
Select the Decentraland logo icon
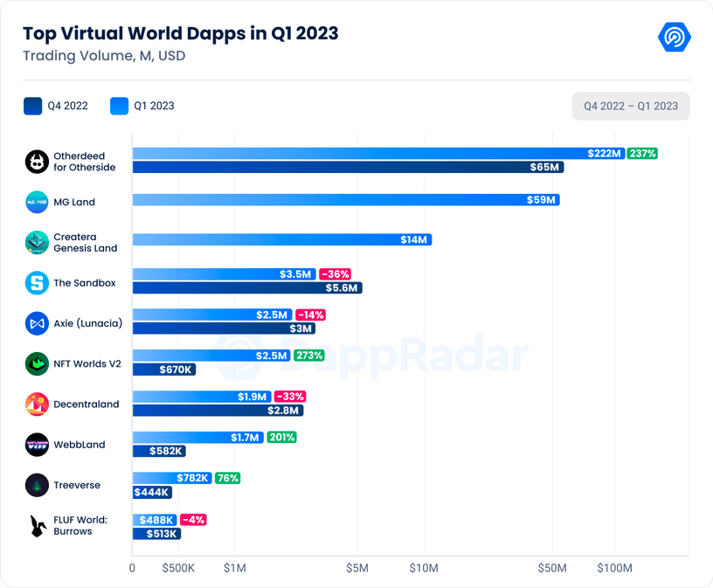click(x=36, y=404)
